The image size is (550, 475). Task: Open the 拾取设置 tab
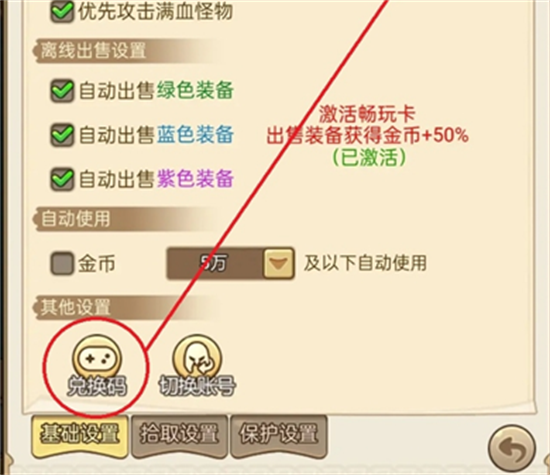pyautogui.click(x=179, y=436)
